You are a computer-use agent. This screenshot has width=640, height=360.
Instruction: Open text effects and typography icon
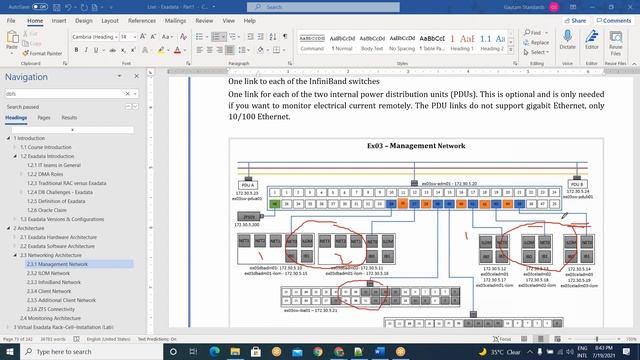tap(145, 50)
